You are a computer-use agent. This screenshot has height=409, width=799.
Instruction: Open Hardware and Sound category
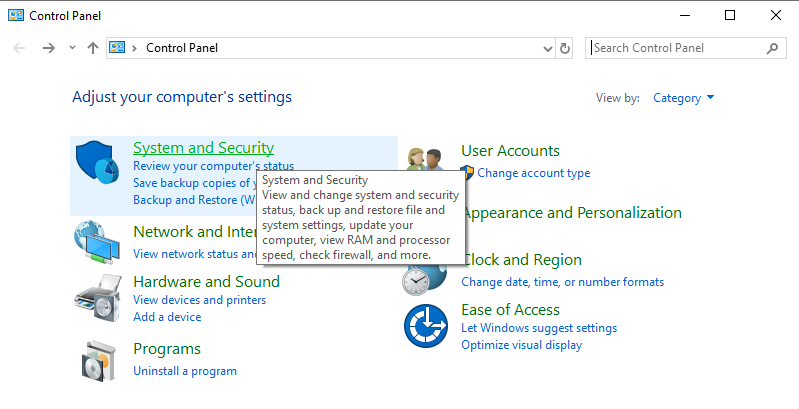[206, 282]
